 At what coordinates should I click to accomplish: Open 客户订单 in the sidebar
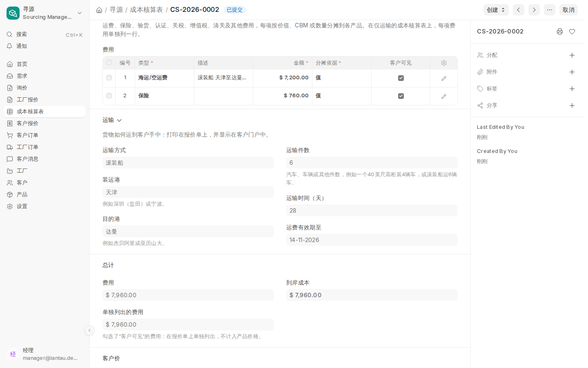tap(45, 135)
